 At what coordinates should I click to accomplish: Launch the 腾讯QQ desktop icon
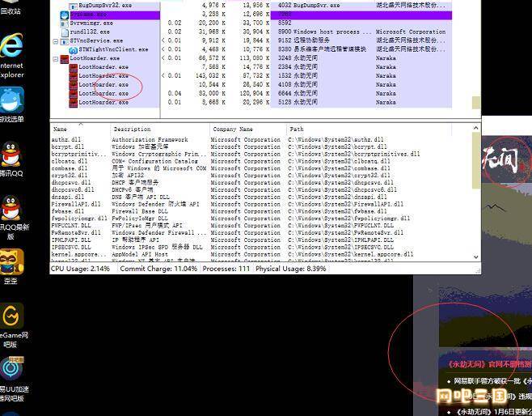11,154
